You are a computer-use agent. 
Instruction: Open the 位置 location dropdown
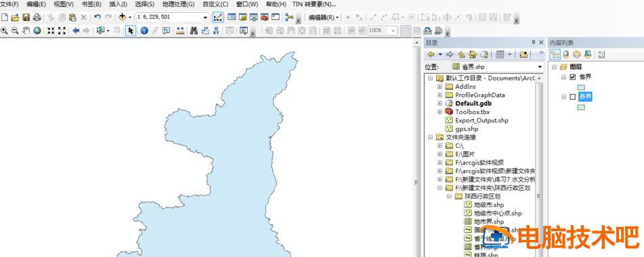tap(540, 66)
